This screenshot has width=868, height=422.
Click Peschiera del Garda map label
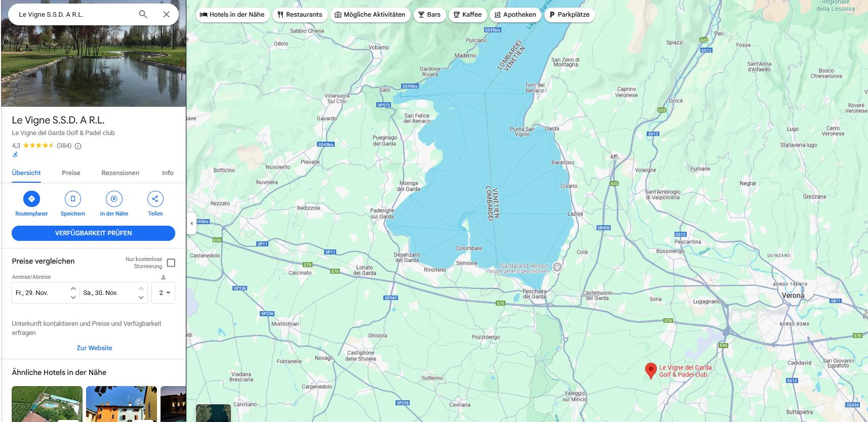click(534, 294)
